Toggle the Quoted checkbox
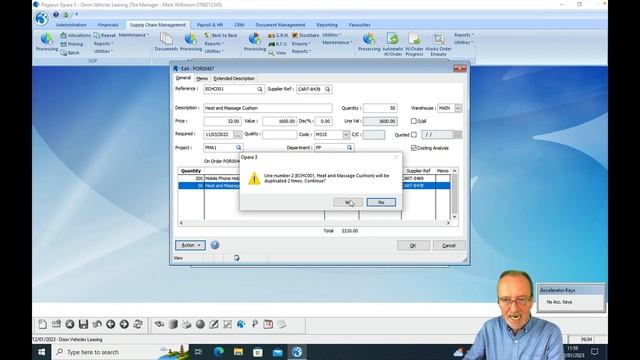Screen dimensions: 640x360 414,135
